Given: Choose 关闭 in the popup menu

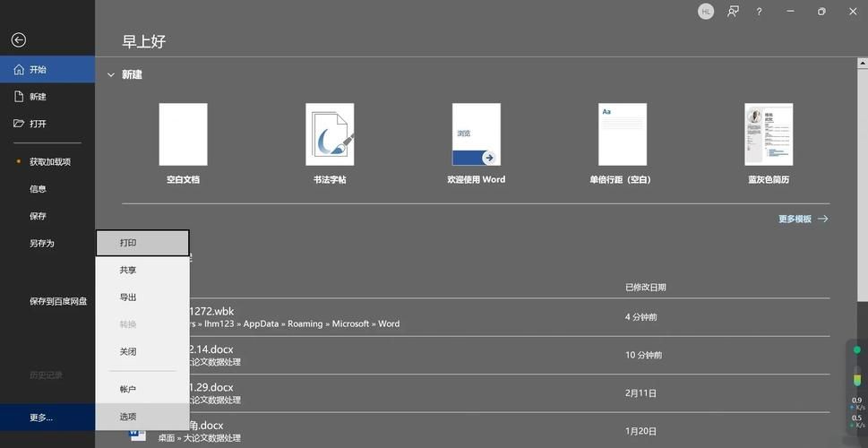Looking at the screenshot, I should (142, 351).
